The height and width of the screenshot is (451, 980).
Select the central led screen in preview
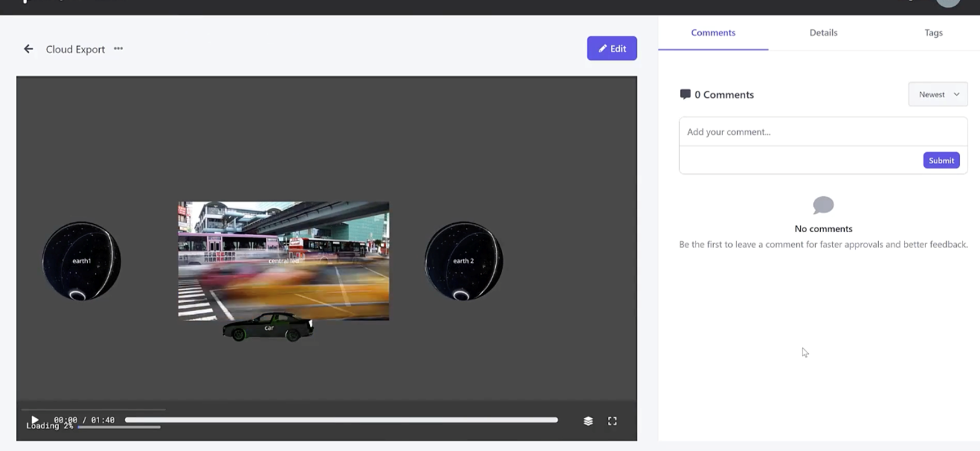(283, 261)
